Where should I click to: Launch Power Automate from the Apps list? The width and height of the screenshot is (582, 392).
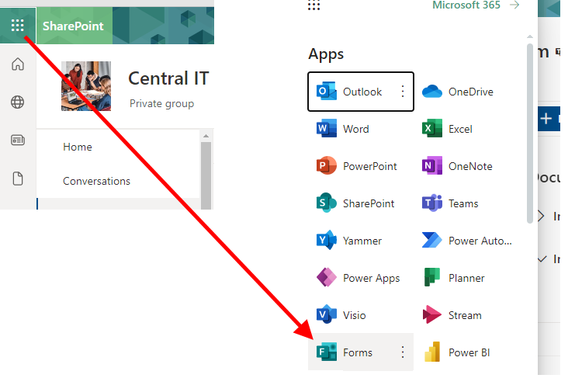pos(467,241)
